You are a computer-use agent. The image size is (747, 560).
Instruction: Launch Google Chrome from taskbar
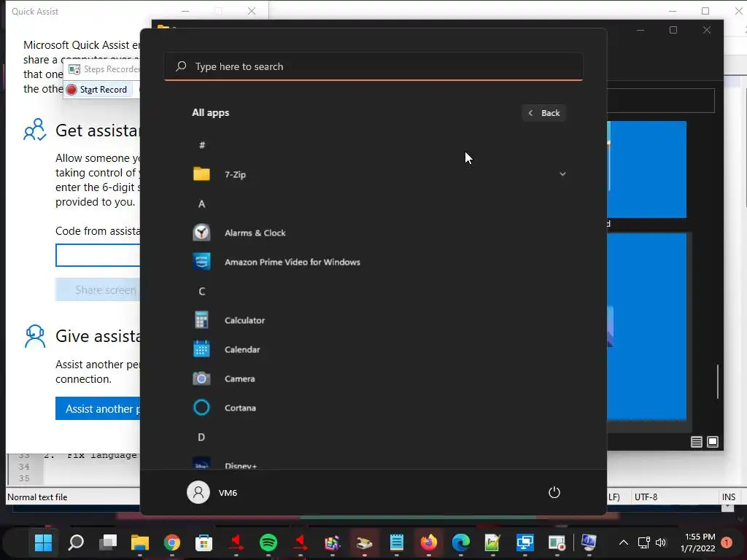[172, 542]
